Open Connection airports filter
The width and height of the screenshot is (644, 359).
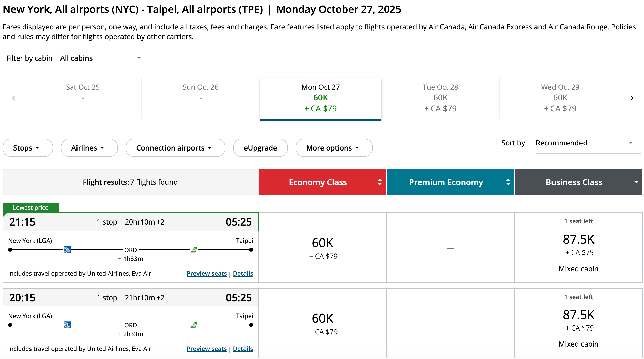[x=175, y=148]
